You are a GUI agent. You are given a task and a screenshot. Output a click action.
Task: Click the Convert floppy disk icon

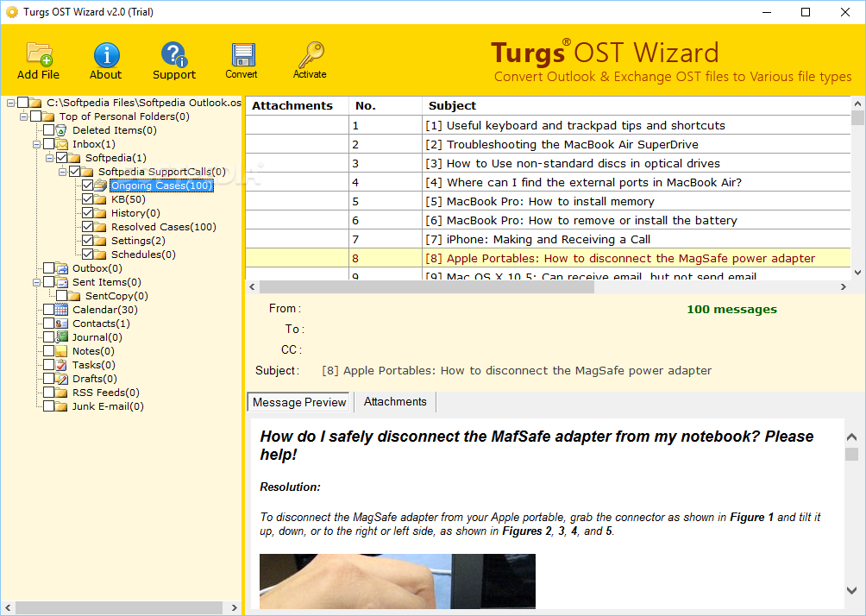point(243,54)
